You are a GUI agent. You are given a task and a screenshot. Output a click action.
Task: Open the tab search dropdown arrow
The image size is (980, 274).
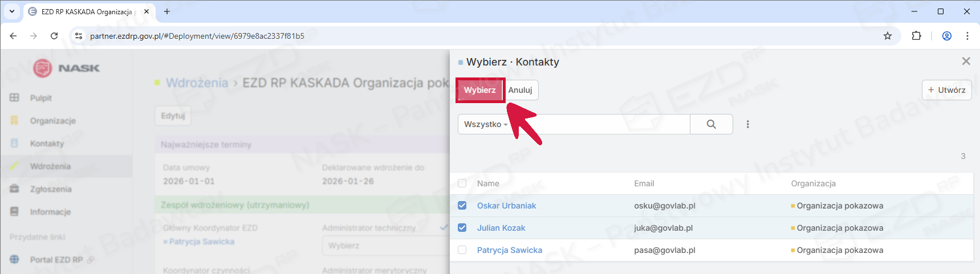[x=11, y=11]
